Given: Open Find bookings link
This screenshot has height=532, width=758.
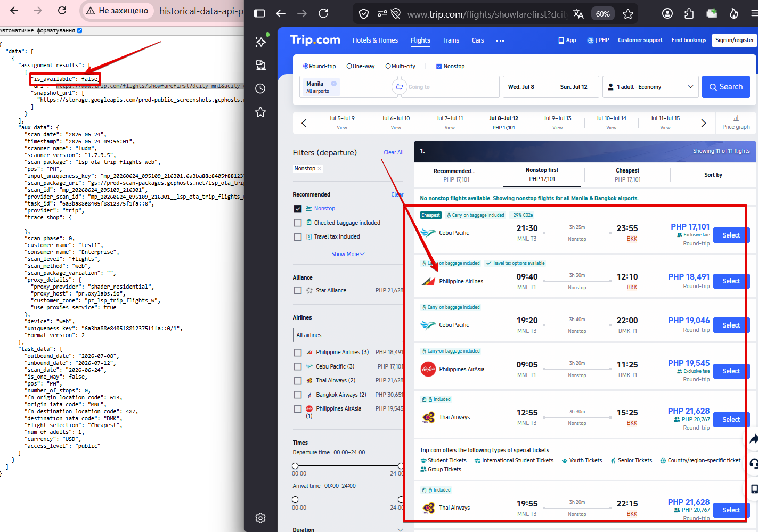Looking at the screenshot, I should pos(689,40).
